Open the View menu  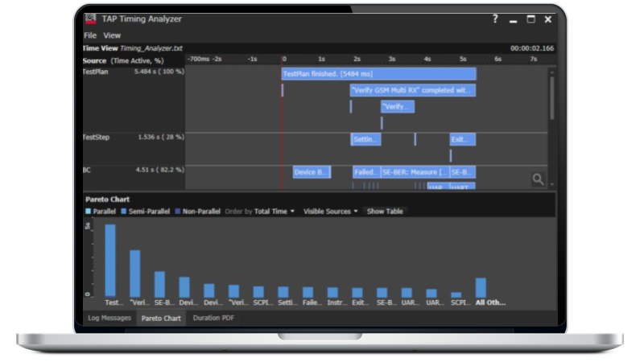tap(112, 35)
